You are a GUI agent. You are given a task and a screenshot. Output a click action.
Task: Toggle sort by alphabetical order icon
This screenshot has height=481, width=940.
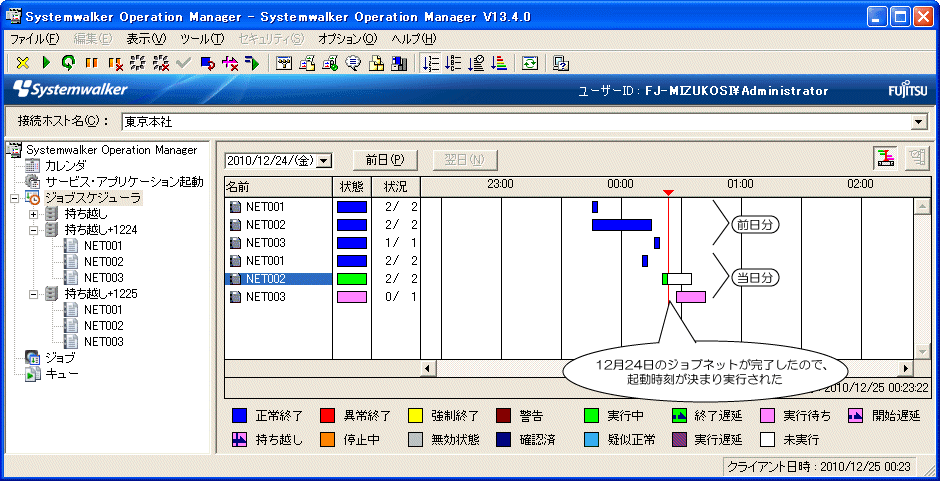point(453,63)
